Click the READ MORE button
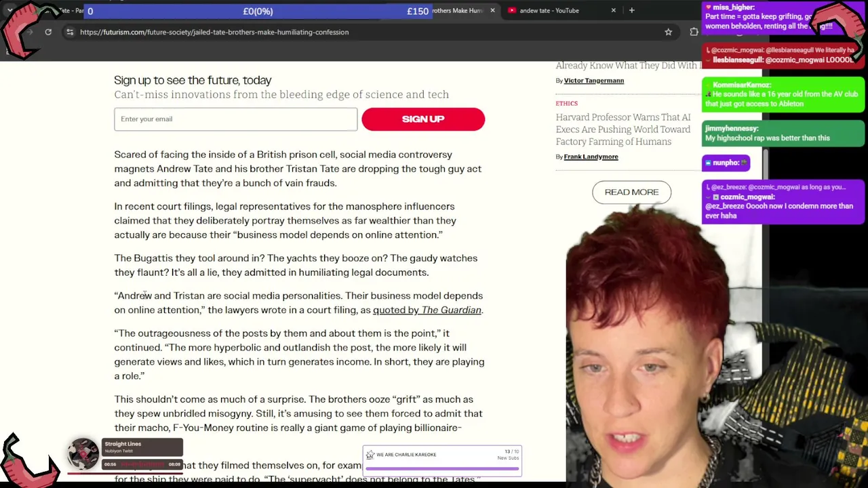868x488 pixels. [631, 192]
